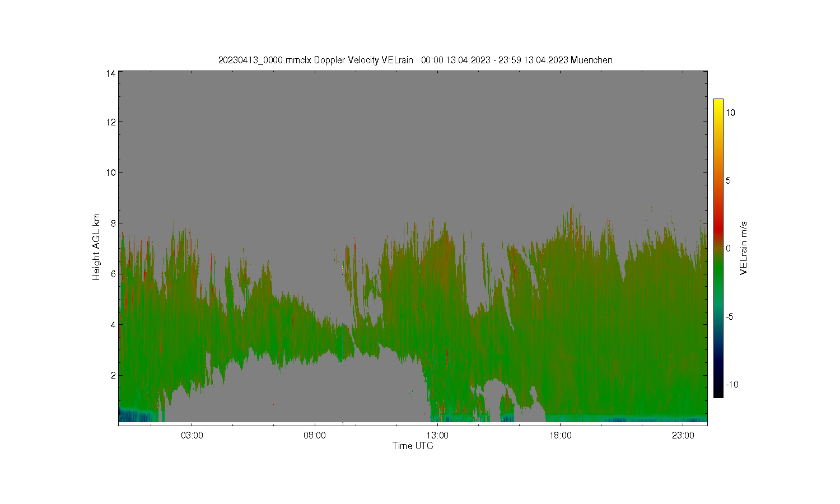840x504 pixels.
Task: Click the 'Height AGL km' axis label
Action: click(x=96, y=247)
